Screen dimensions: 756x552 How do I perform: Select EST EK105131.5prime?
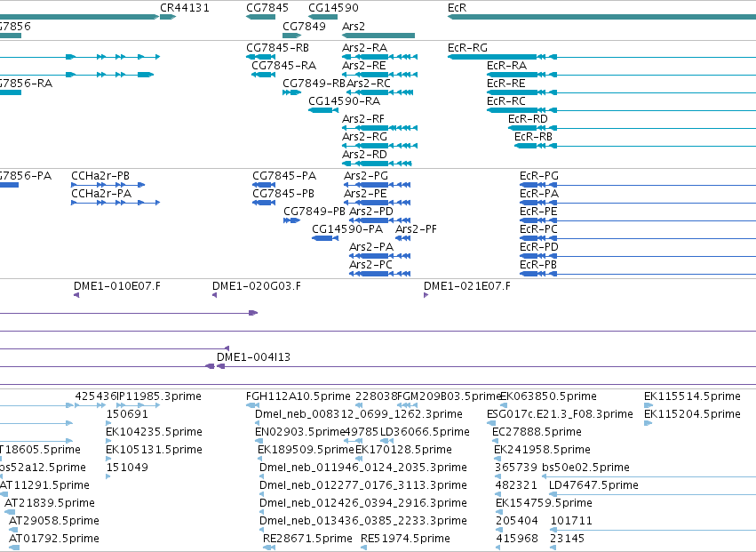click(x=155, y=450)
